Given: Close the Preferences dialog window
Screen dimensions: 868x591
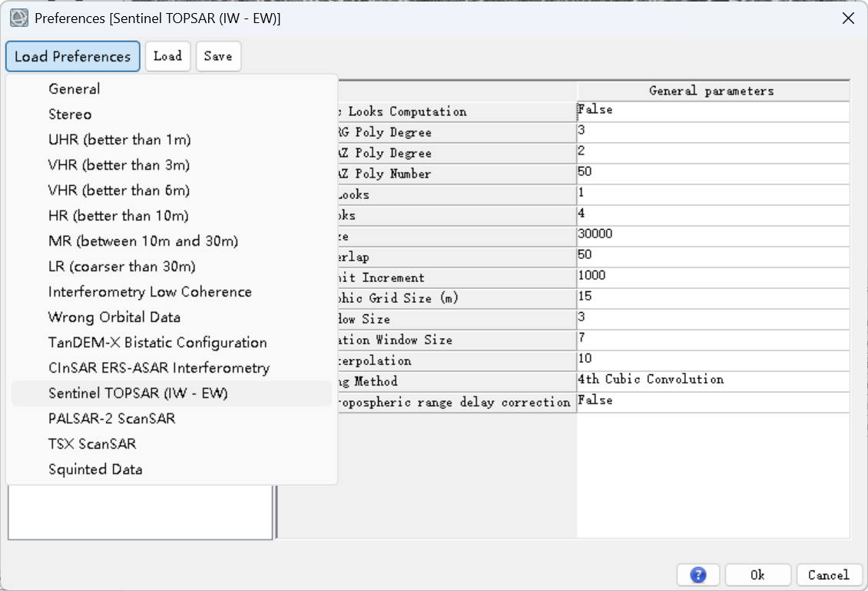Looking at the screenshot, I should point(848,18).
